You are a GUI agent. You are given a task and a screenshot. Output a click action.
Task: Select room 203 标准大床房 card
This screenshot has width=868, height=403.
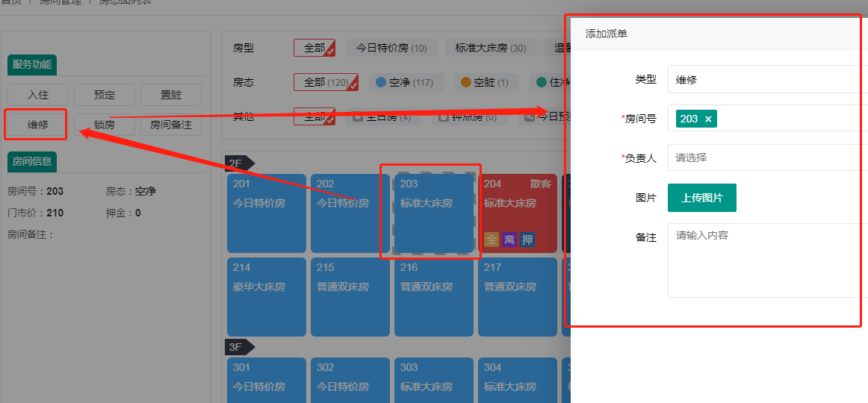click(x=434, y=213)
